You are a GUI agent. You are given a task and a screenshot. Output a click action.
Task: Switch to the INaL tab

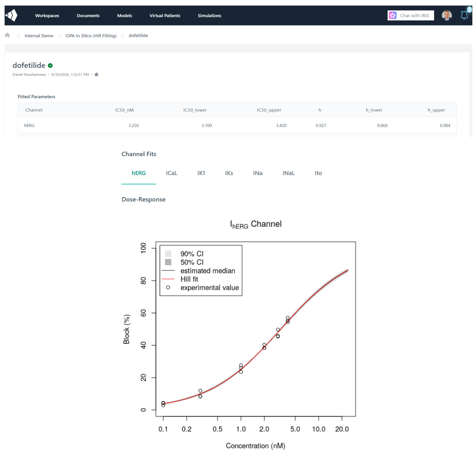point(288,173)
